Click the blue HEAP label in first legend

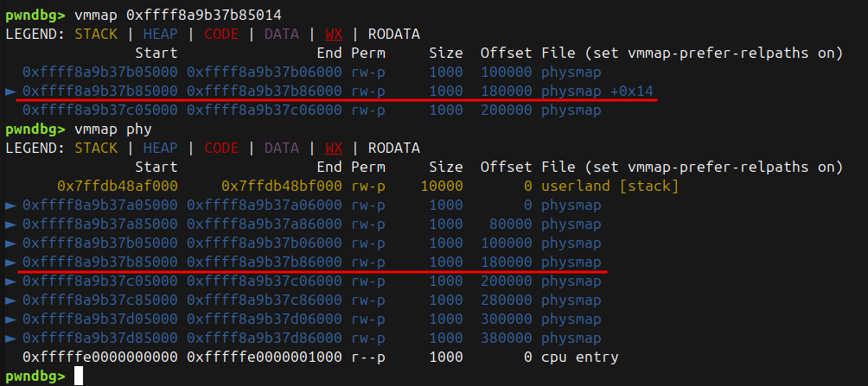pyautogui.click(x=161, y=35)
